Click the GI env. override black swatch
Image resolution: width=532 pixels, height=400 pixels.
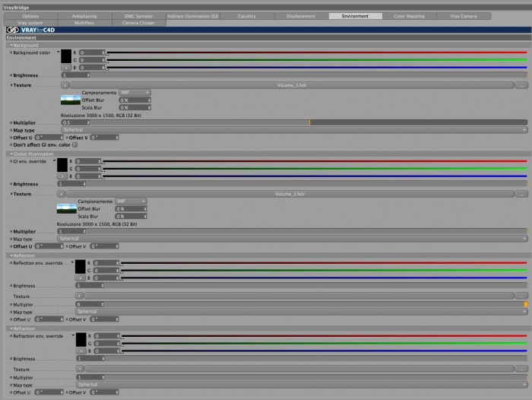click(x=62, y=165)
